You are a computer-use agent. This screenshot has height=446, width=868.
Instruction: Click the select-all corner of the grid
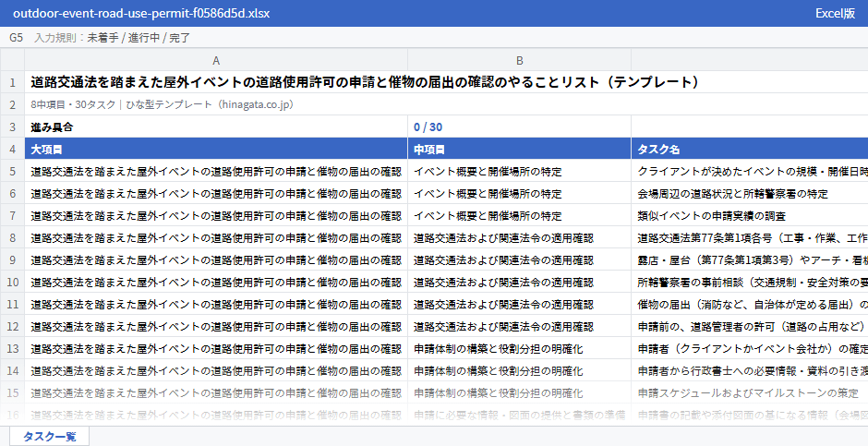click(12, 60)
